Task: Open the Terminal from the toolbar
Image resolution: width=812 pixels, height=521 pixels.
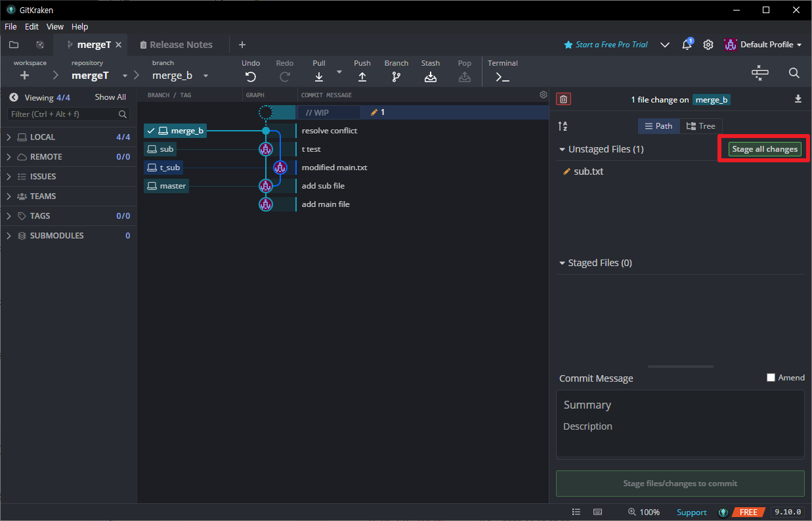Action: point(503,77)
